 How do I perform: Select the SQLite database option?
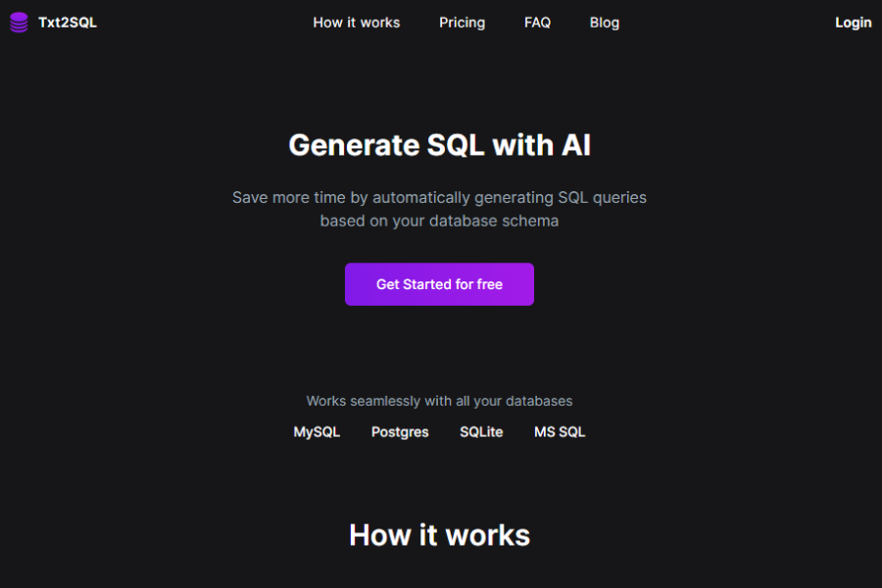481,431
